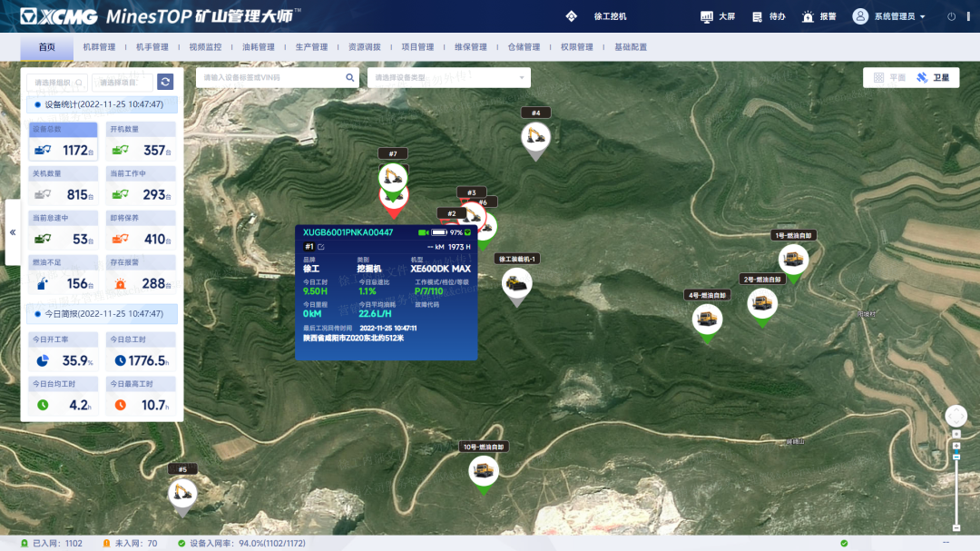Viewport: 980px width, 551px height.
Task: Click edit icon beside #1 in popup
Action: click(321, 247)
